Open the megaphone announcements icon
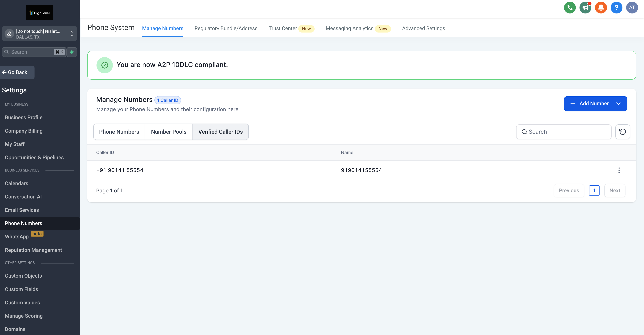The width and height of the screenshot is (644, 335). 585,8
